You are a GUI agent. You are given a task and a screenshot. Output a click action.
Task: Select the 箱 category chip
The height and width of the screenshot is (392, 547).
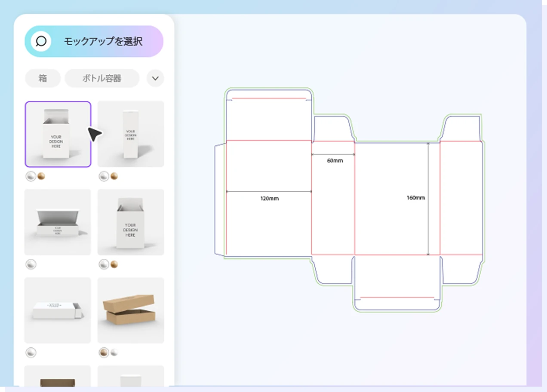click(43, 79)
